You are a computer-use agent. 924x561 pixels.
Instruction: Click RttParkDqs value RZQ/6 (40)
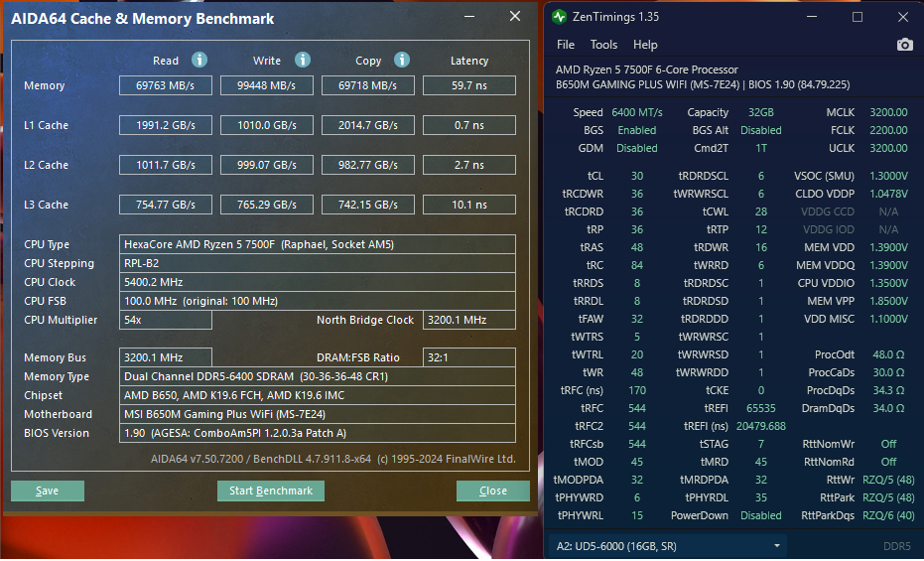(x=888, y=515)
